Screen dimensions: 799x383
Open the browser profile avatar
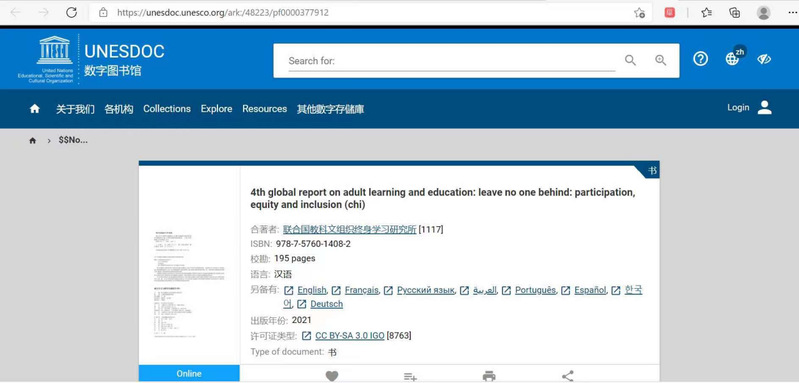[763, 13]
